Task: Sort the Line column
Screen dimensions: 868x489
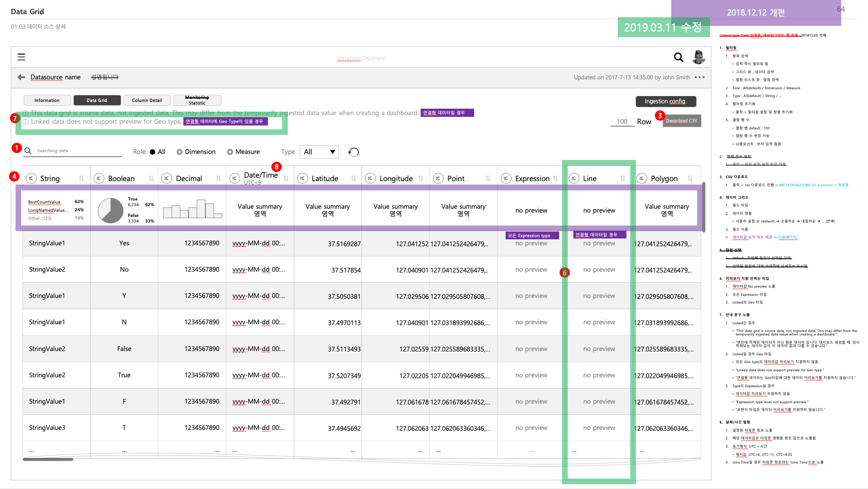Action: coord(623,179)
